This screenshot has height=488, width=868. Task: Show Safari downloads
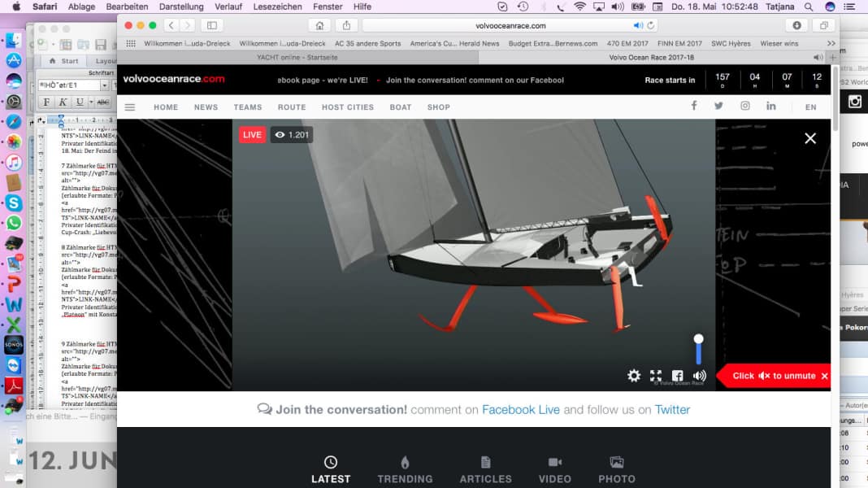(796, 25)
